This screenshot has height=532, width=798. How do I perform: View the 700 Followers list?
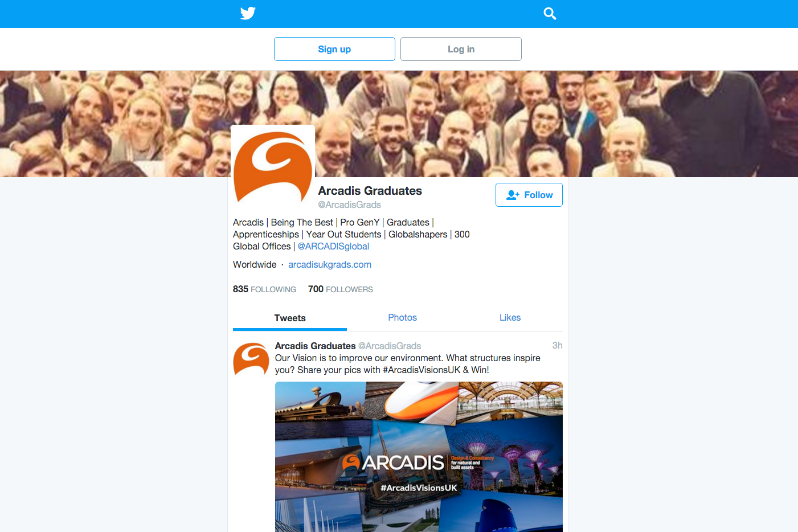tap(341, 289)
